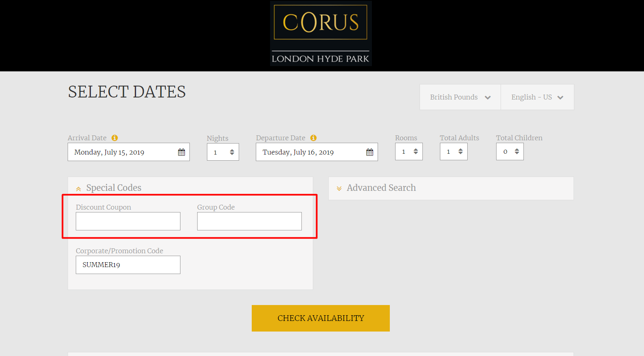Click the Total Adults label
The width and height of the screenshot is (644, 356).
click(459, 138)
